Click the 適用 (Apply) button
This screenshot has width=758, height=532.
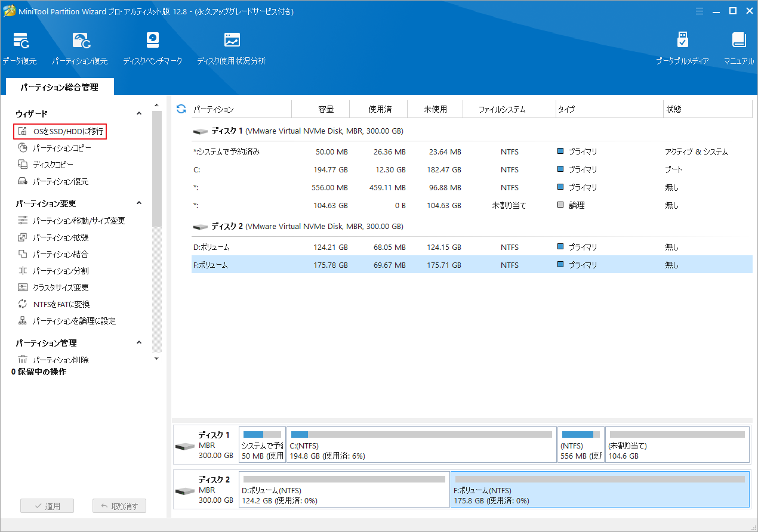pyautogui.click(x=47, y=505)
